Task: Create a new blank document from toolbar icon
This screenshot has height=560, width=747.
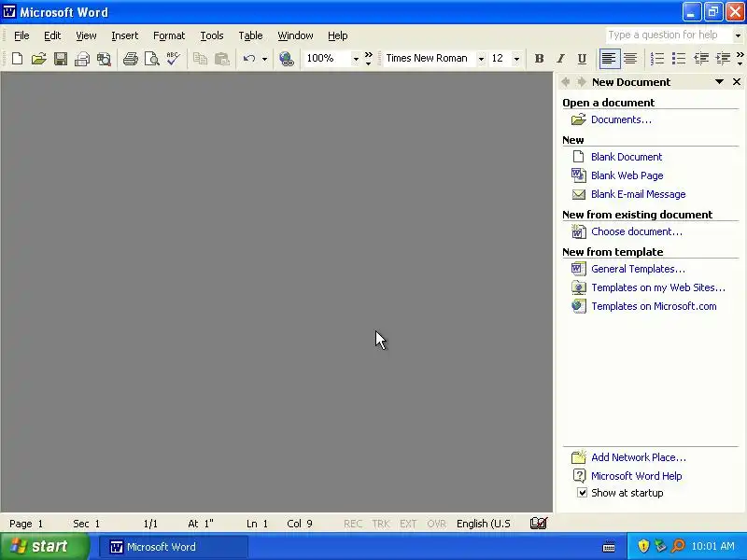Action: (17, 59)
